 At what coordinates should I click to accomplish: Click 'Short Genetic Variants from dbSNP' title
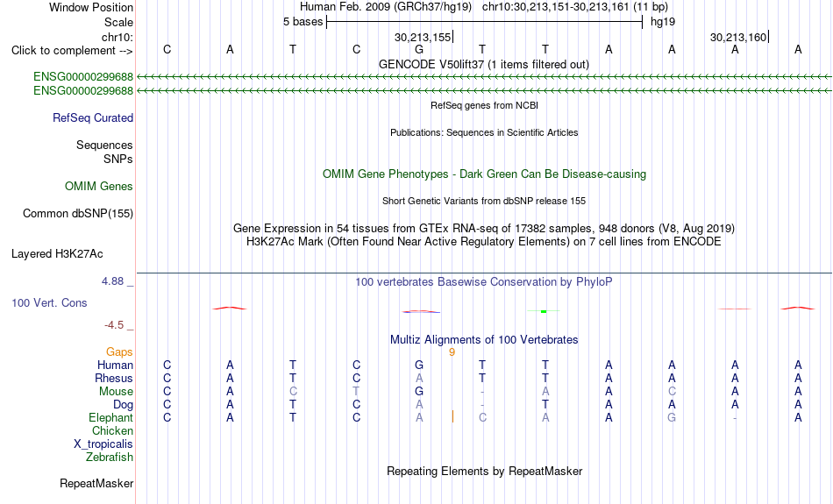click(x=484, y=201)
